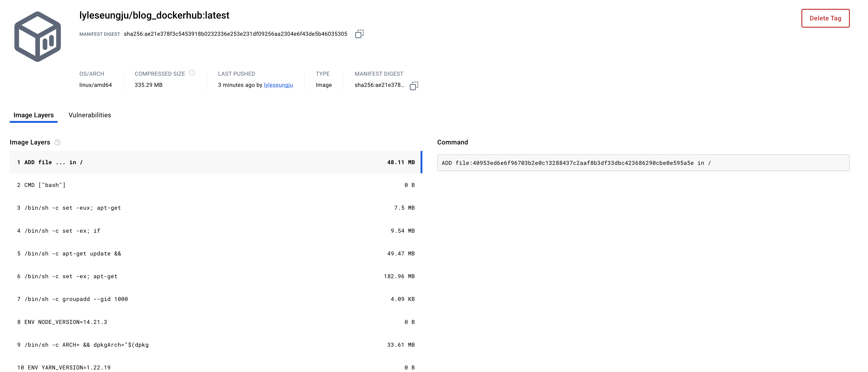This screenshot has width=868, height=372.
Task: Select the Image Layers tab
Action: click(x=33, y=115)
